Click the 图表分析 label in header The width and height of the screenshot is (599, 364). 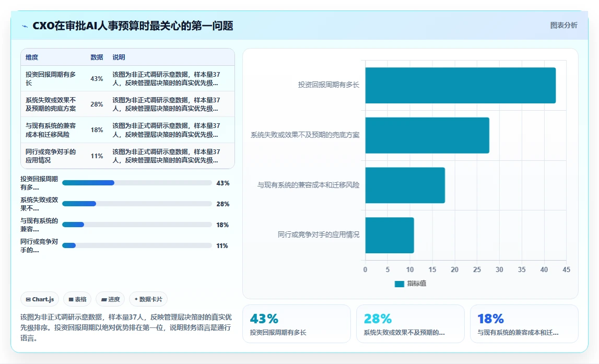tap(563, 25)
